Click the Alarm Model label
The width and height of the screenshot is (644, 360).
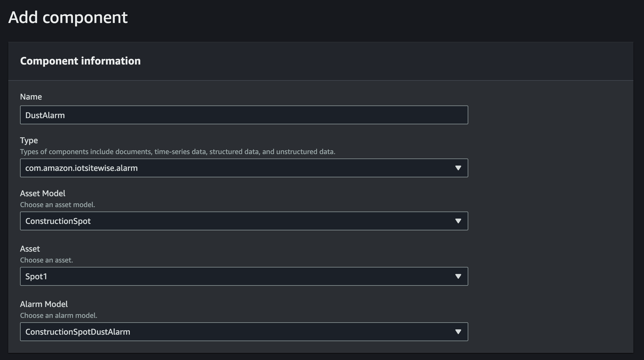click(44, 304)
